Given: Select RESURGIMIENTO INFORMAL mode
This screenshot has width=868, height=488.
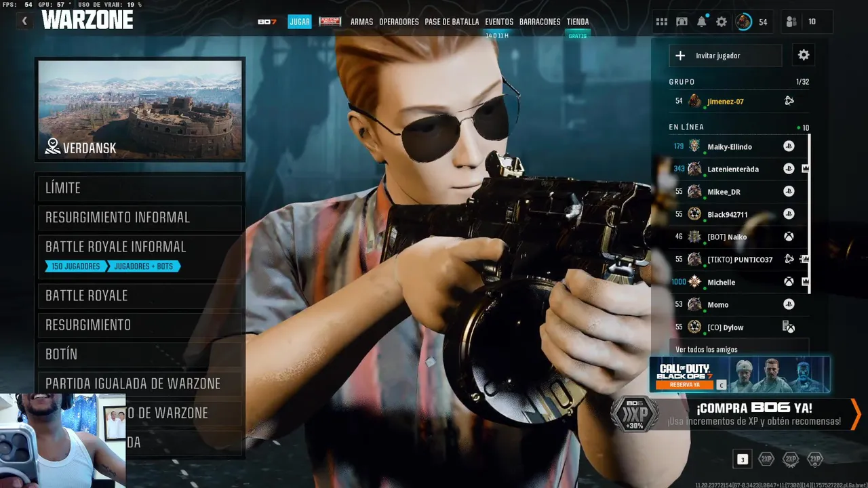Looking at the screenshot, I should (140, 218).
